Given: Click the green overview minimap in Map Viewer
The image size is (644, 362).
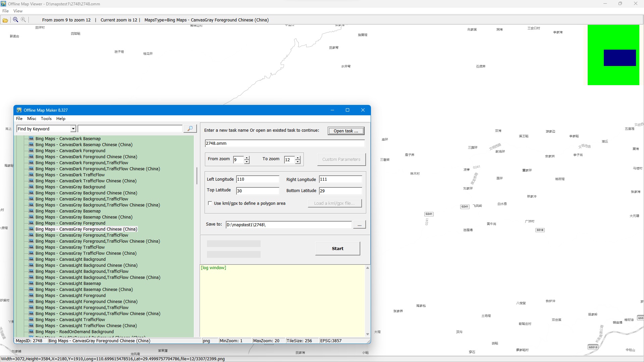Looking at the screenshot, I should click(x=613, y=55).
